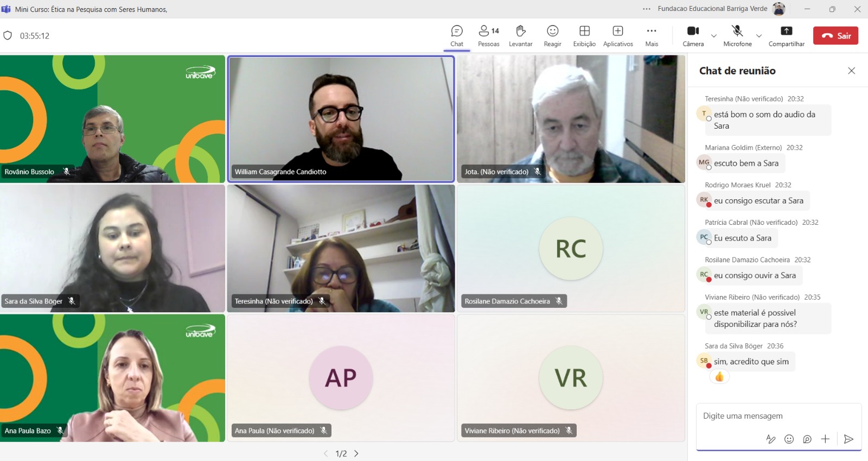The image size is (868, 461).
Task: Expand the microphone options dropdown arrow
Action: [x=759, y=36]
